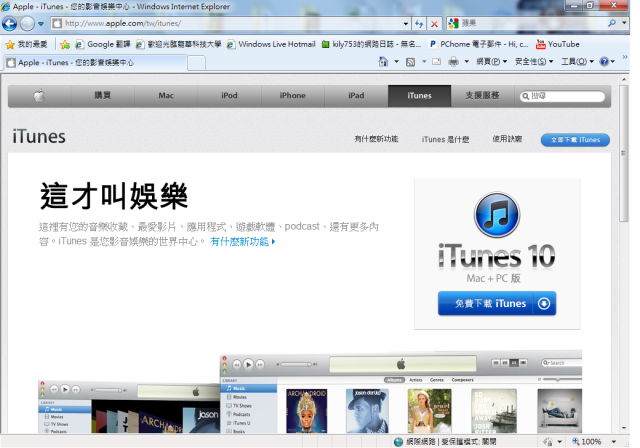Expand the Print dropdown arrow
Screen dimensions: 640x448
466,62
